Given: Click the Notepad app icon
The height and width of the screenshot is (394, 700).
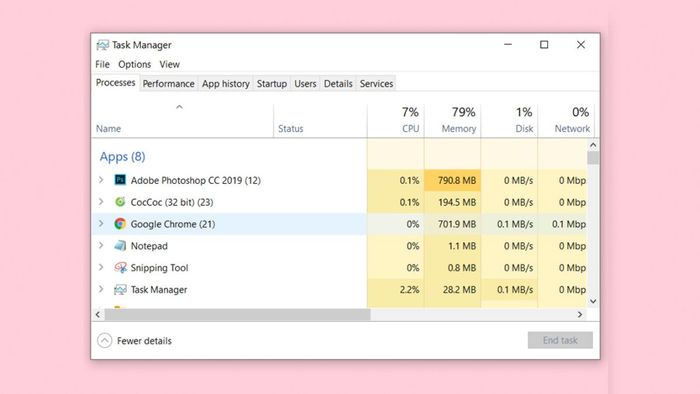Looking at the screenshot, I should click(x=120, y=245).
